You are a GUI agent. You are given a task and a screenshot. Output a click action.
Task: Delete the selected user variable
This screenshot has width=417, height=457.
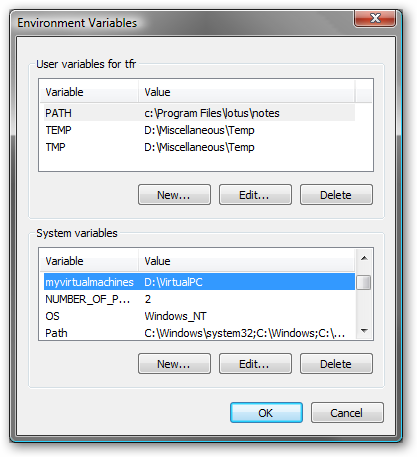[x=336, y=195]
